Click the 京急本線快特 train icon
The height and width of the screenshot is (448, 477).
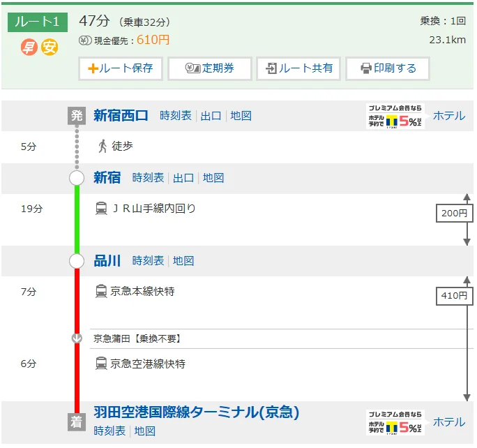click(x=101, y=291)
